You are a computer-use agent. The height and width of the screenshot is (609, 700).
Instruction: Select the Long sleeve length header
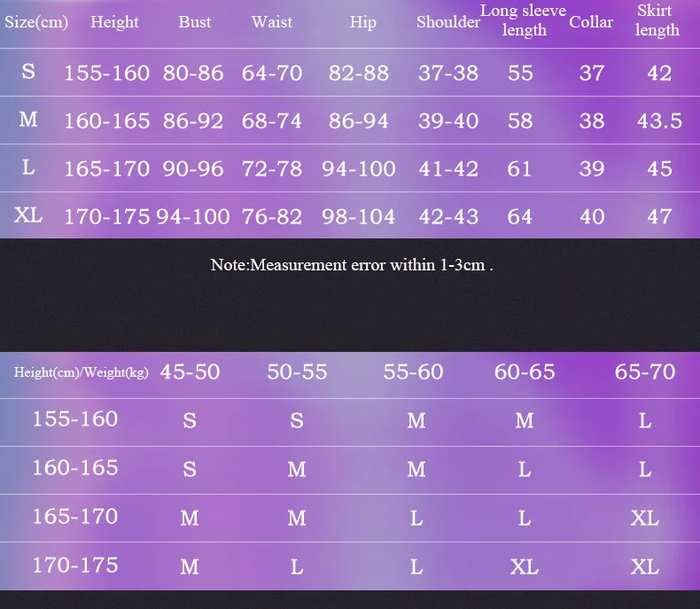click(x=523, y=20)
